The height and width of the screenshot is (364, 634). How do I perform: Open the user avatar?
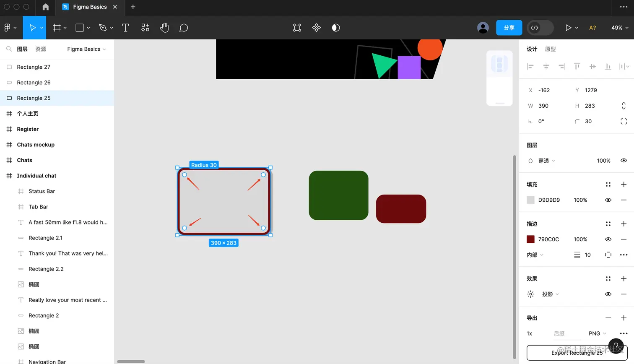pyautogui.click(x=483, y=28)
